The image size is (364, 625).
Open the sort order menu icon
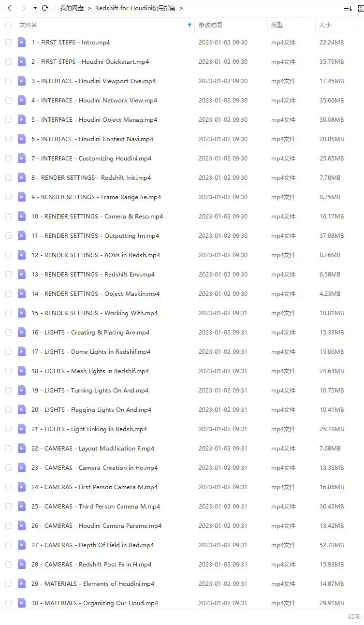click(347, 8)
